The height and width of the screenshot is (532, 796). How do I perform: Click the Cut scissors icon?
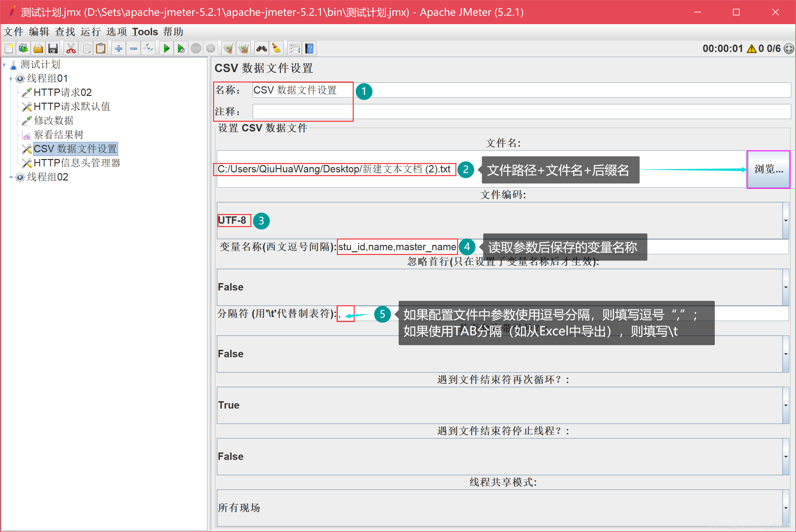71,49
